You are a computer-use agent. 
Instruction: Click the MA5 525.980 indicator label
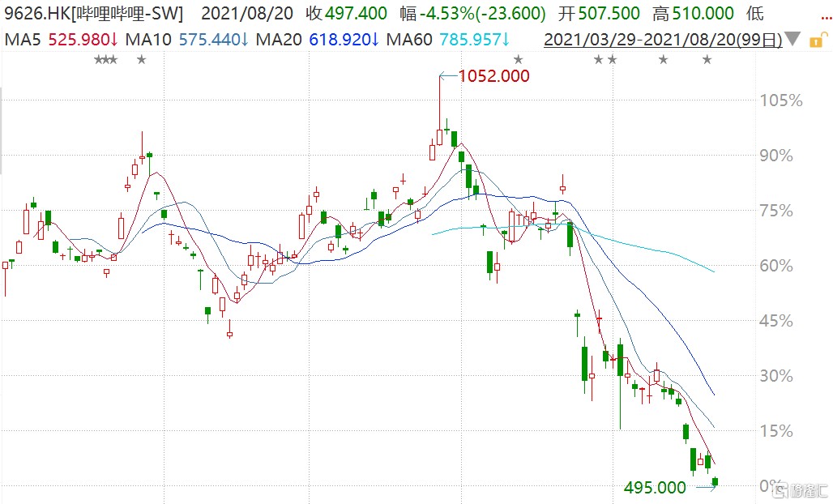[61, 40]
